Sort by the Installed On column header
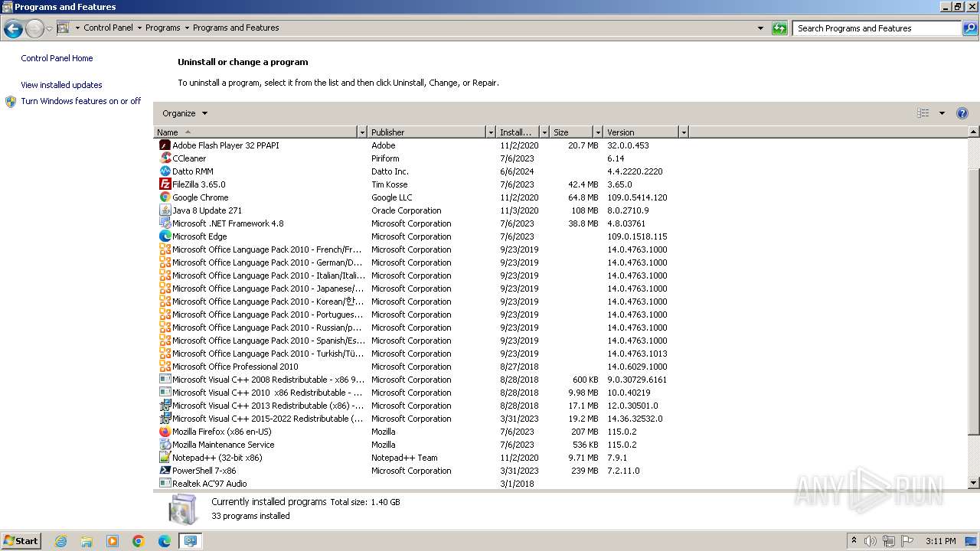980x551 pixels. (518, 132)
